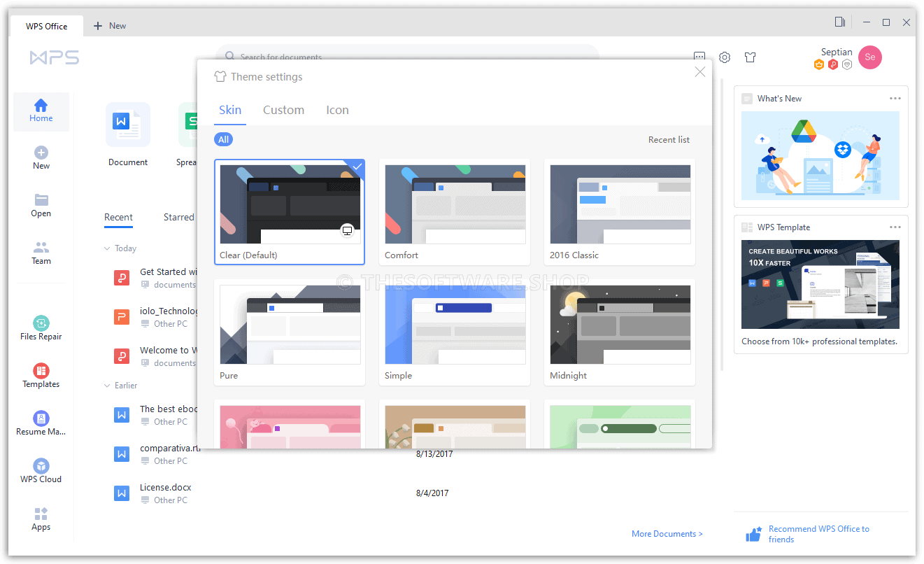Screen dimensions: 924x564
Task: Open License.docx from the recent list
Action: pos(166,488)
